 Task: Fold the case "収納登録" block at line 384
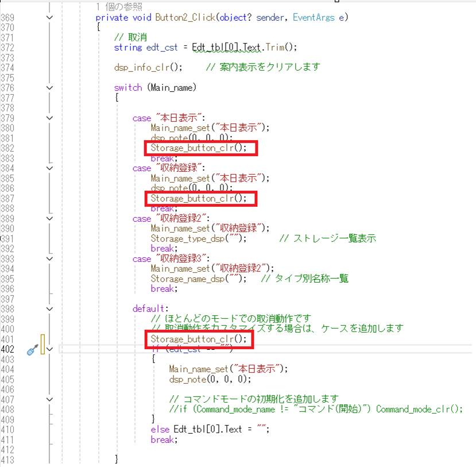[x=49, y=168]
